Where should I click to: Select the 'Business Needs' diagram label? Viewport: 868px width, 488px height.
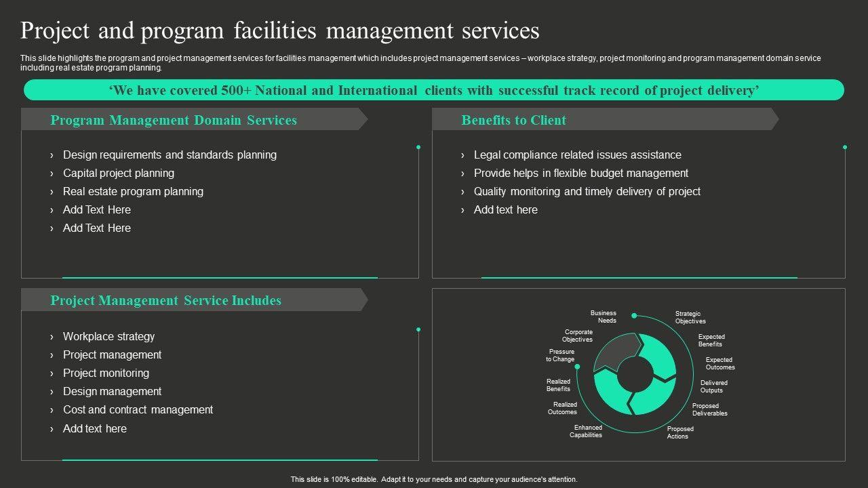click(x=603, y=317)
